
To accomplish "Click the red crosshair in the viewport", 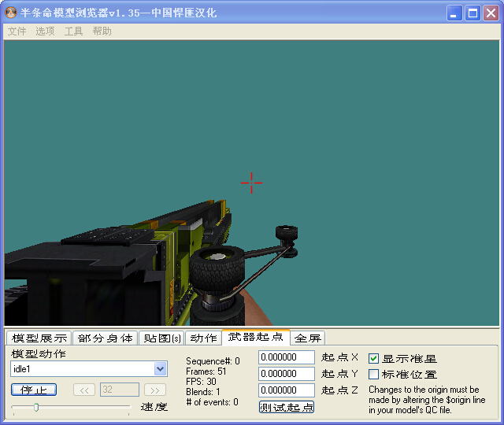I will (251, 183).
